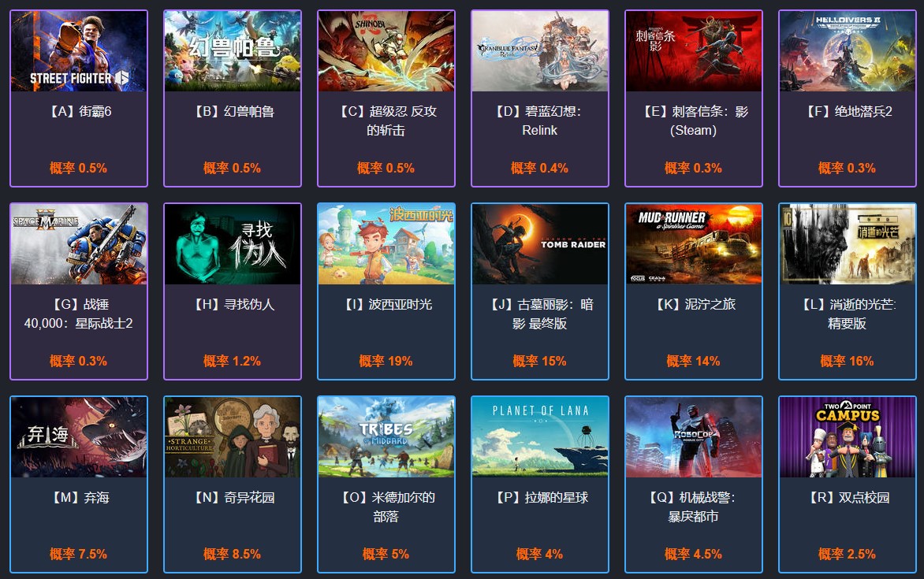
Task: Click the Planet of Lana cover image
Action: tap(540, 437)
